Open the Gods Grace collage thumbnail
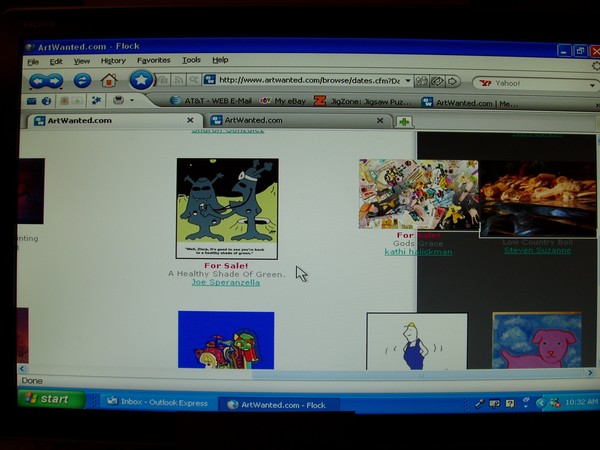The width and height of the screenshot is (600, 450). pyautogui.click(x=418, y=194)
